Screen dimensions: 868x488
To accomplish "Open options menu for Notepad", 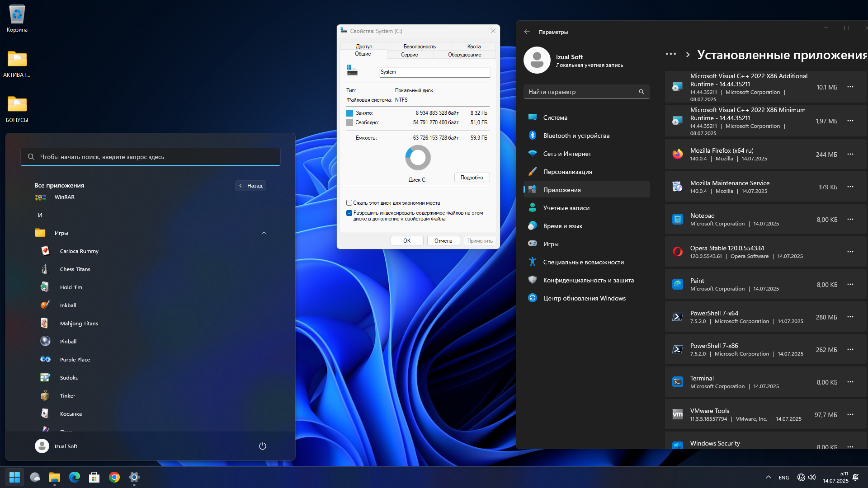I will 850,219.
